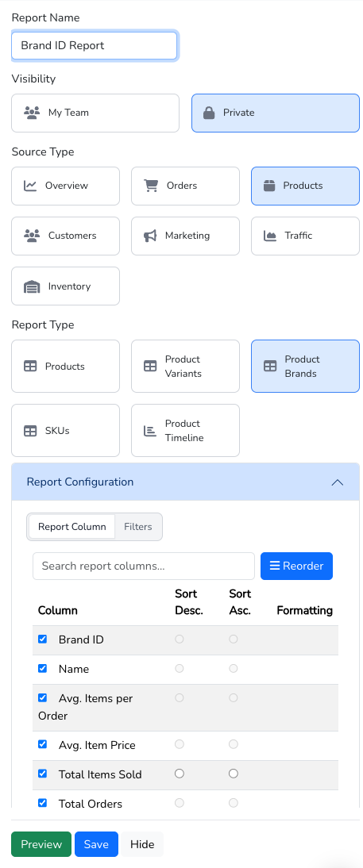Click the shopping cart icon in Orders
363x868 pixels.
151,186
